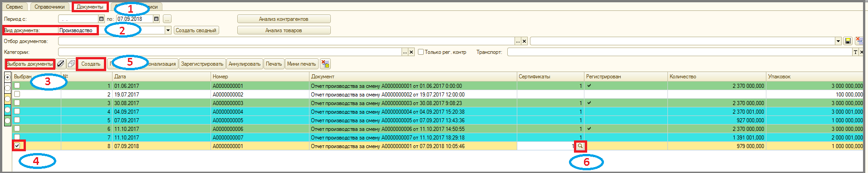Select the topmost filled radio button
The width and height of the screenshot is (868, 173).
(x=7, y=77)
